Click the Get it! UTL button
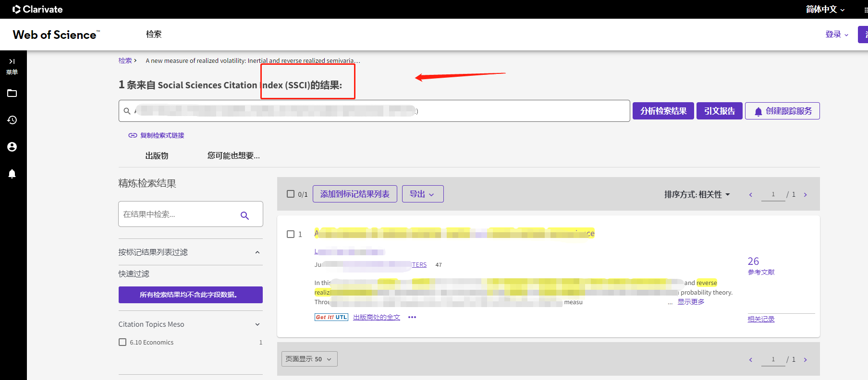Screen dimensions: 868x380 [331, 317]
